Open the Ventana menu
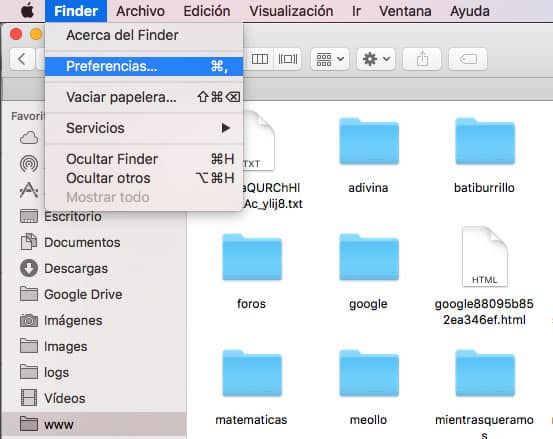Viewport: 553px width, 439px height. [405, 11]
